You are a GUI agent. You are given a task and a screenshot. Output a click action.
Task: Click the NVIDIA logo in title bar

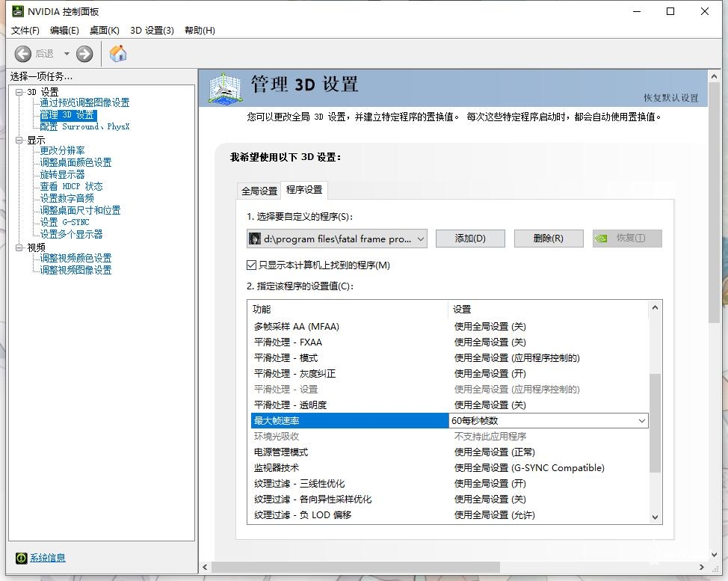[16, 11]
